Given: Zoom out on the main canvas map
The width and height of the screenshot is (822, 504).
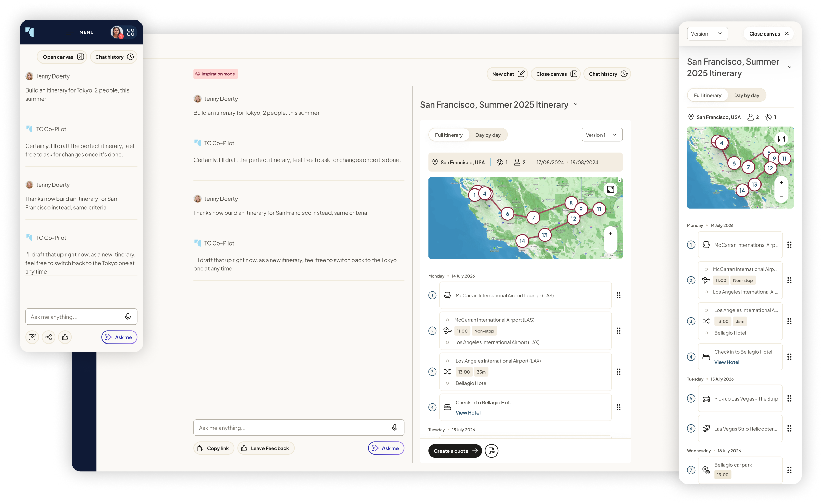Looking at the screenshot, I should [x=610, y=247].
